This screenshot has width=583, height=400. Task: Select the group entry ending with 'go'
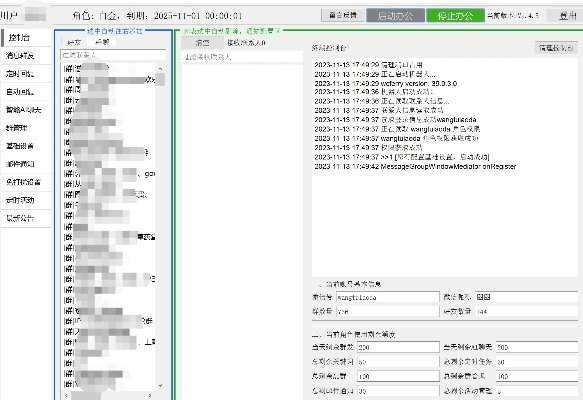click(x=109, y=174)
